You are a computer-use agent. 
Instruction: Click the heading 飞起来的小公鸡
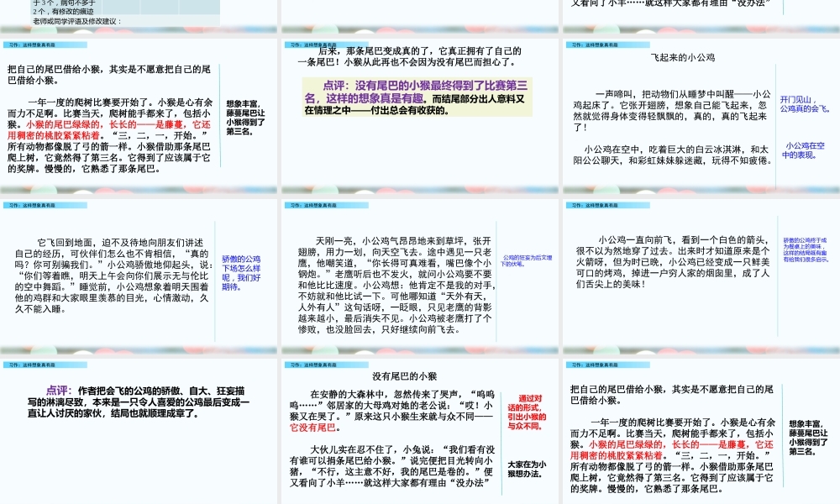point(682,57)
